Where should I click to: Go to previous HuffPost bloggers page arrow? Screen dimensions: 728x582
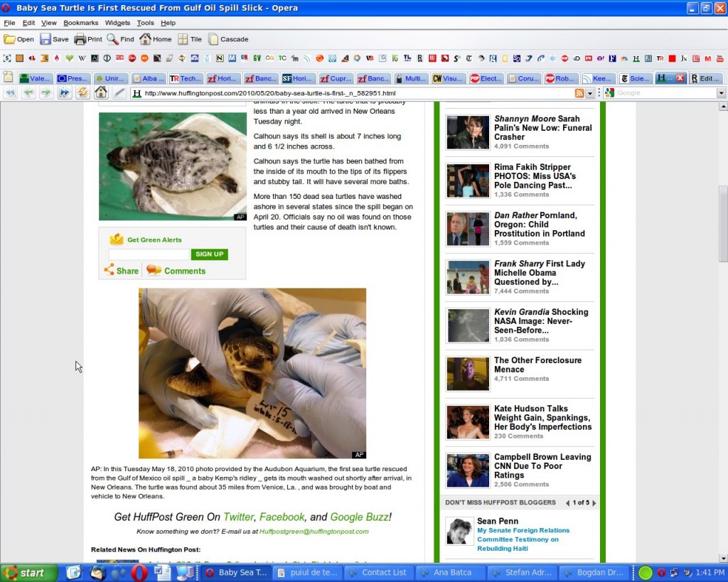pyautogui.click(x=568, y=502)
